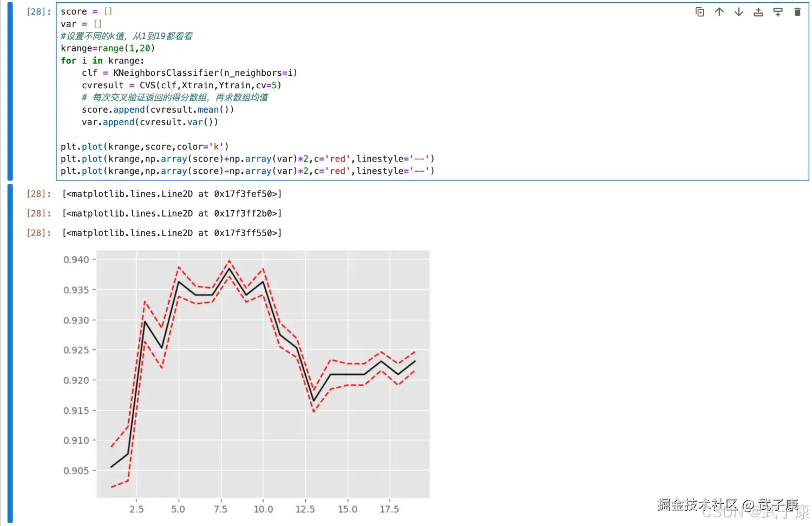The image size is (812, 526).
Task: Insert a new cell below this one
Action: (x=777, y=12)
